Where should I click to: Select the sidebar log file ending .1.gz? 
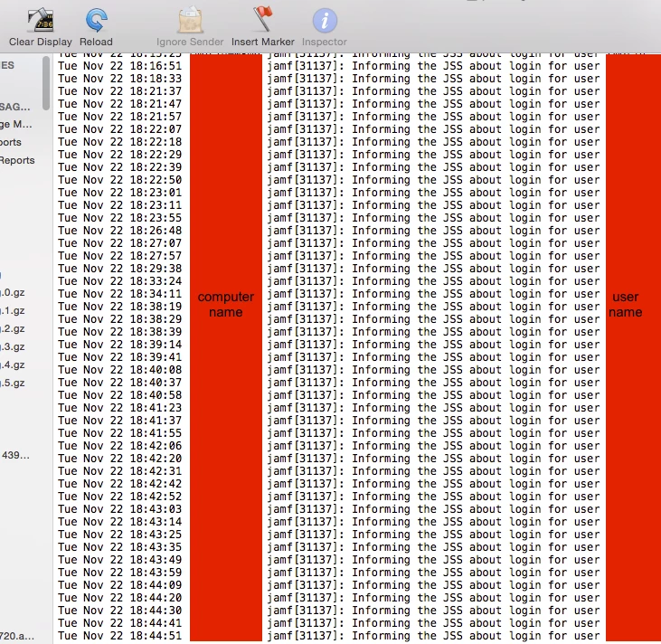13,310
